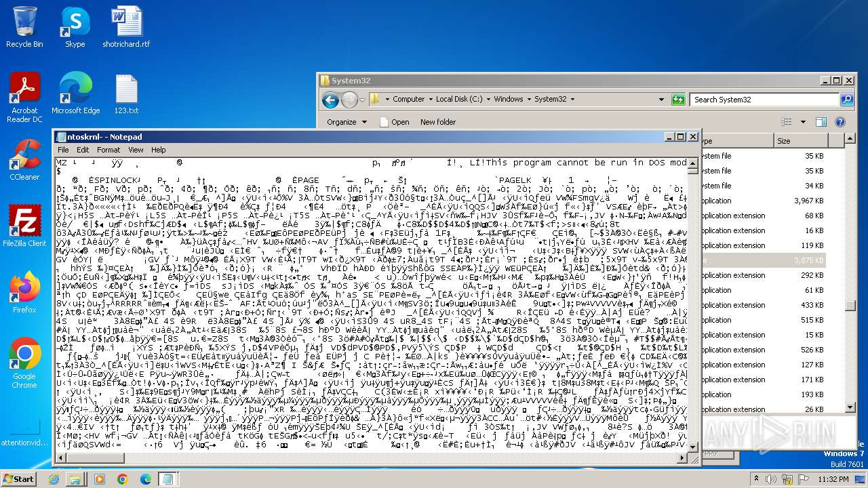Click Open in Explorer toolbar
This screenshot has height=488, width=868.
click(x=394, y=122)
